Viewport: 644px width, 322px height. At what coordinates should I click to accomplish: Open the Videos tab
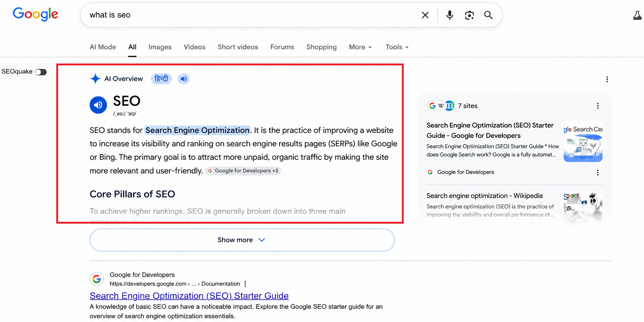tap(195, 47)
